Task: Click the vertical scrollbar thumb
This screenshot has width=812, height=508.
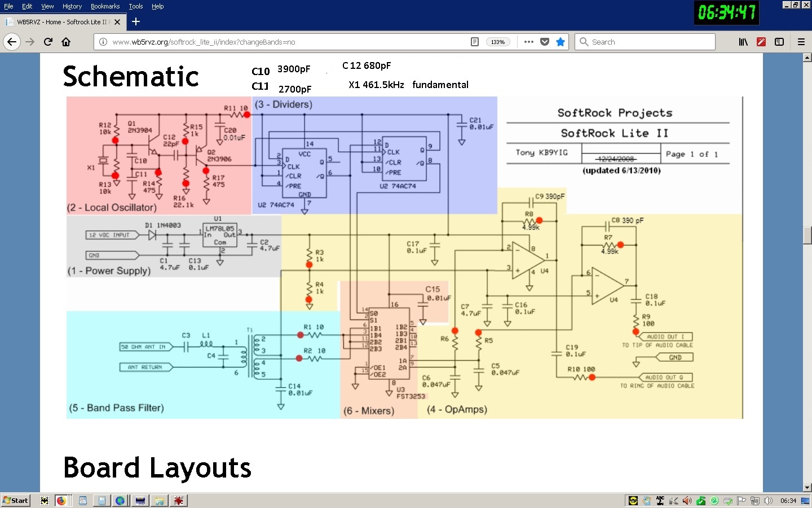Action: (807, 235)
